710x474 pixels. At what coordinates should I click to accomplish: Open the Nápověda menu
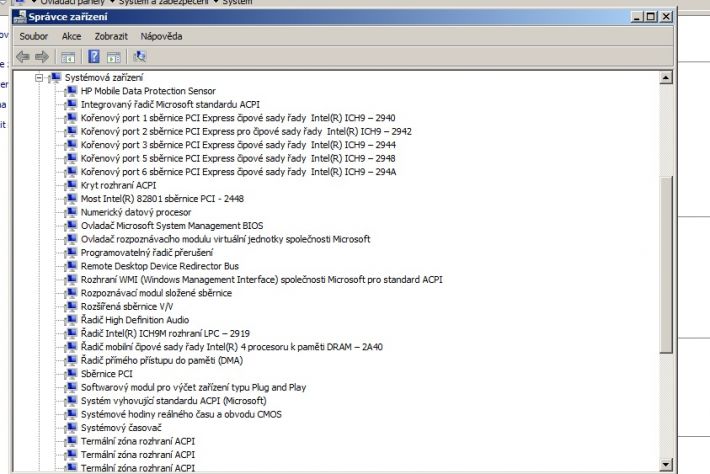tap(161, 36)
